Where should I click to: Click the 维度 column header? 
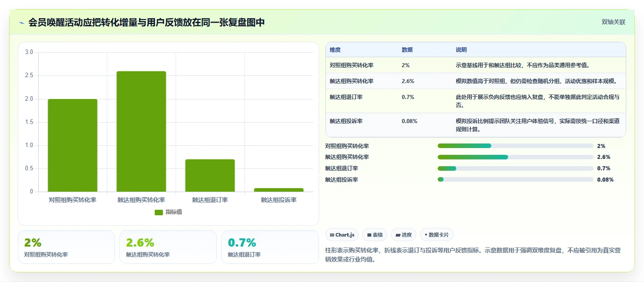point(335,50)
